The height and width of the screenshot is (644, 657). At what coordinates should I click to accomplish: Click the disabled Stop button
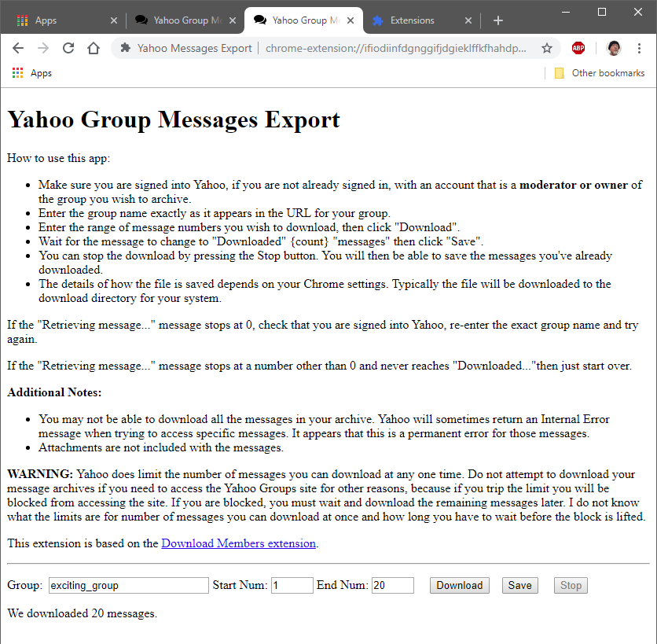tap(571, 585)
